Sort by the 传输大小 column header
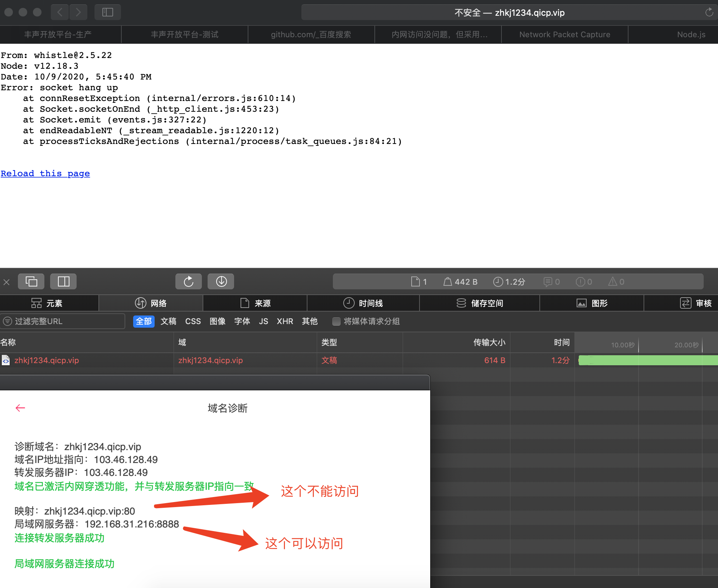 [456, 342]
